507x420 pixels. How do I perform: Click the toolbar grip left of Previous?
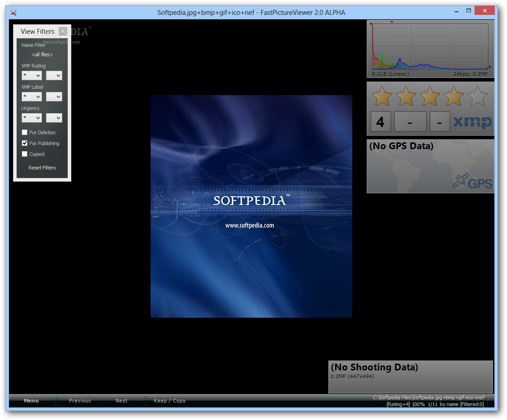56,401
